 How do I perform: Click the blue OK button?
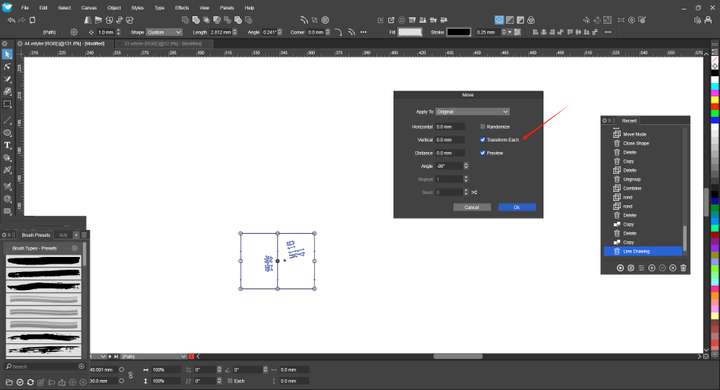click(517, 207)
